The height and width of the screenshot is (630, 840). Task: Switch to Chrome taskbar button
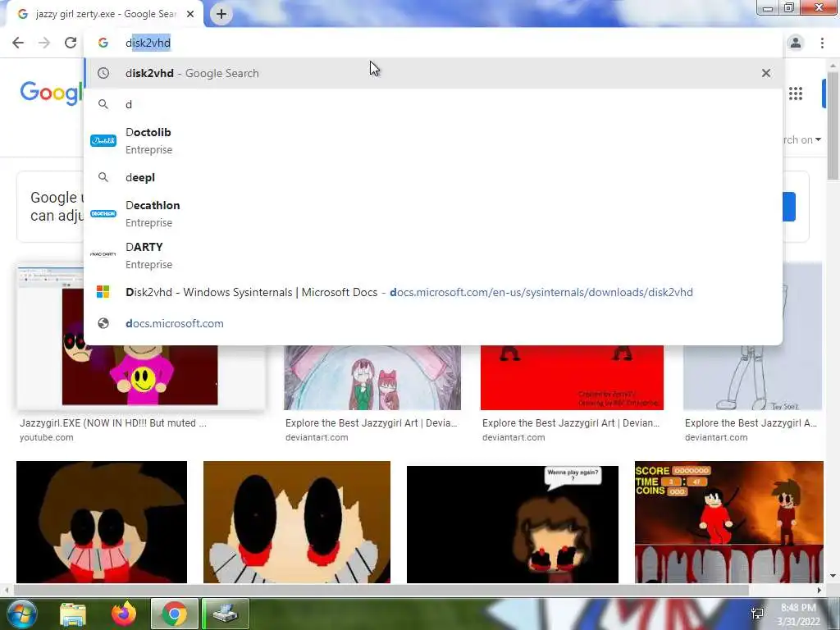175,614
